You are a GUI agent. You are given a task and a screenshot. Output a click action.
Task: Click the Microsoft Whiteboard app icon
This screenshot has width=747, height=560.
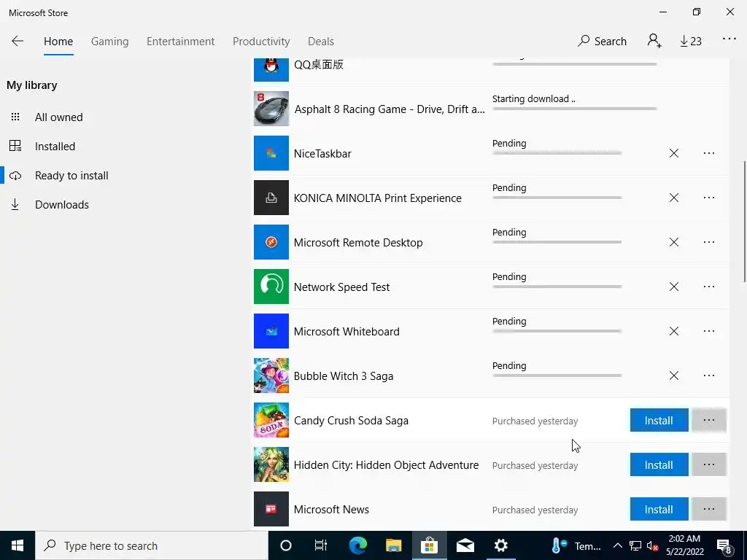pos(271,331)
